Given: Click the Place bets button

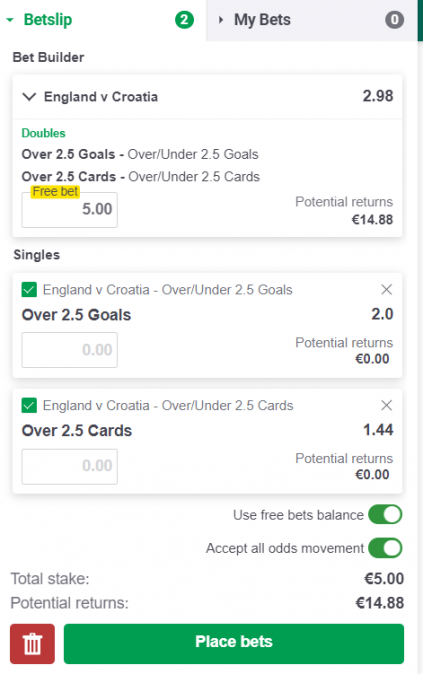Looking at the screenshot, I should (x=234, y=643).
